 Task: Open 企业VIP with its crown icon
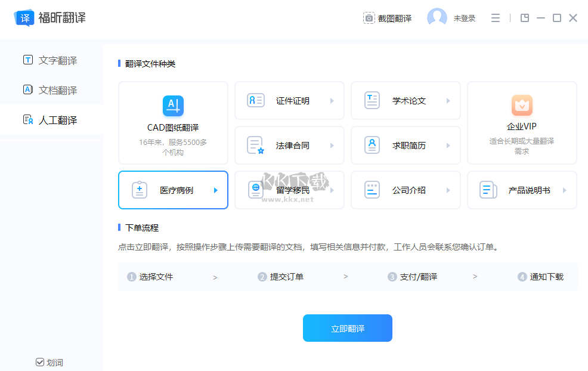521,105
